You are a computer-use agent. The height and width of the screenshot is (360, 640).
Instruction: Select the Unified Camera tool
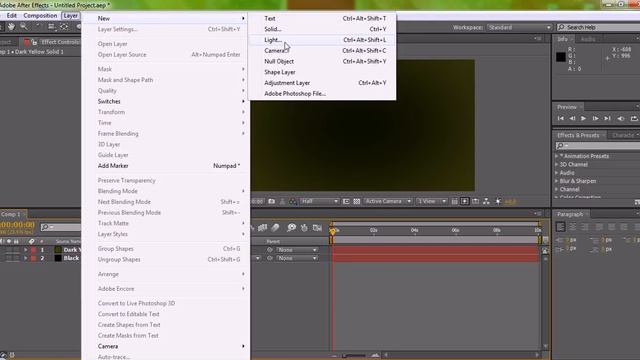coord(51,27)
